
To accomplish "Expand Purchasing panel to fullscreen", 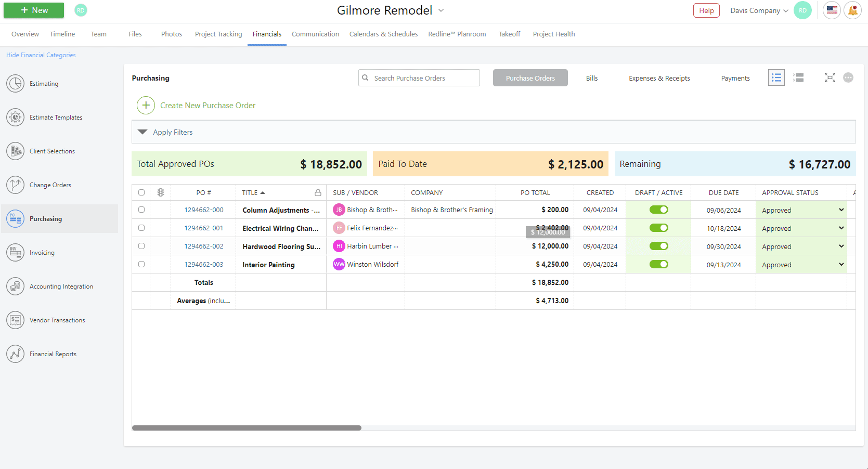I will click(830, 77).
